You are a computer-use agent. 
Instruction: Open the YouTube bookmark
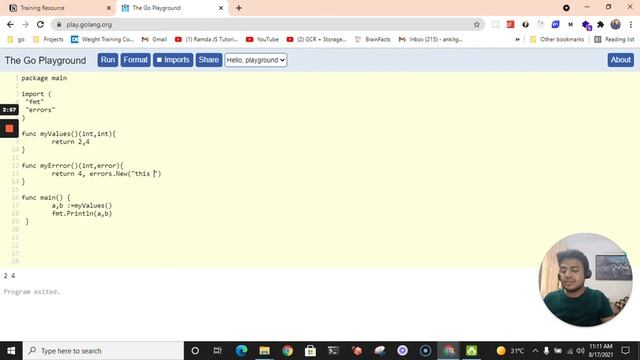coord(262,39)
